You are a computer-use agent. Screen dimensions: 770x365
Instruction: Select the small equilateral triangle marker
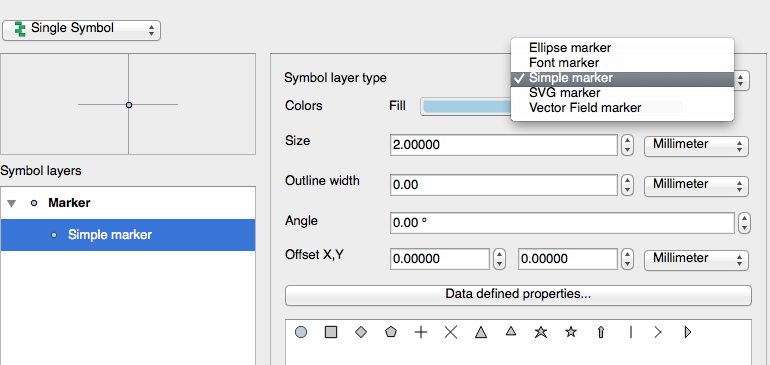point(511,332)
